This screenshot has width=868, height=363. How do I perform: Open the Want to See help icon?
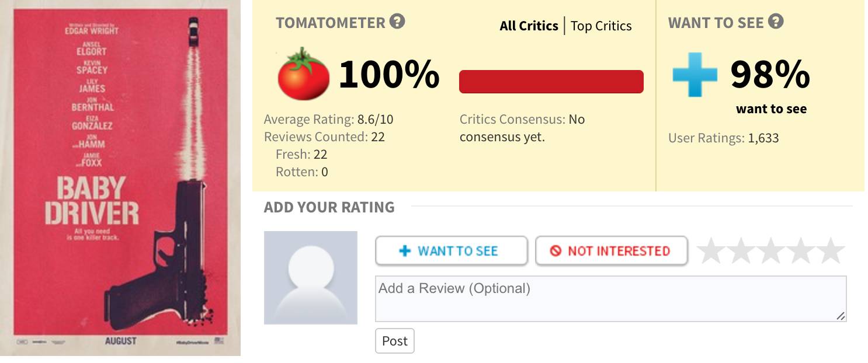coord(776,22)
